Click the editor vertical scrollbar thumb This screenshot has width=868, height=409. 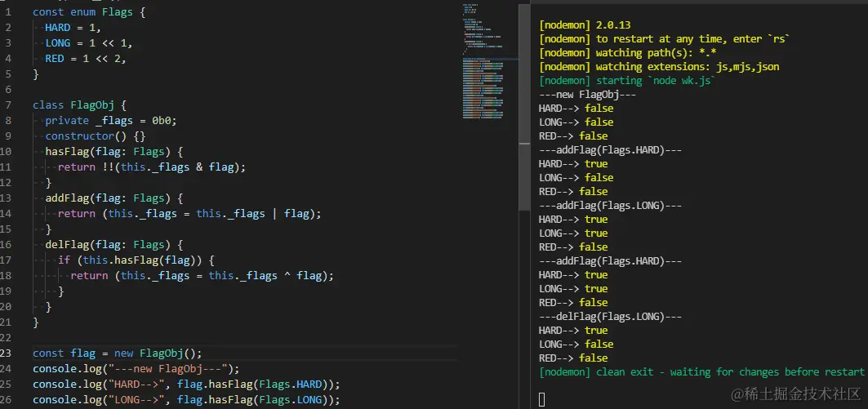pyautogui.click(x=523, y=108)
